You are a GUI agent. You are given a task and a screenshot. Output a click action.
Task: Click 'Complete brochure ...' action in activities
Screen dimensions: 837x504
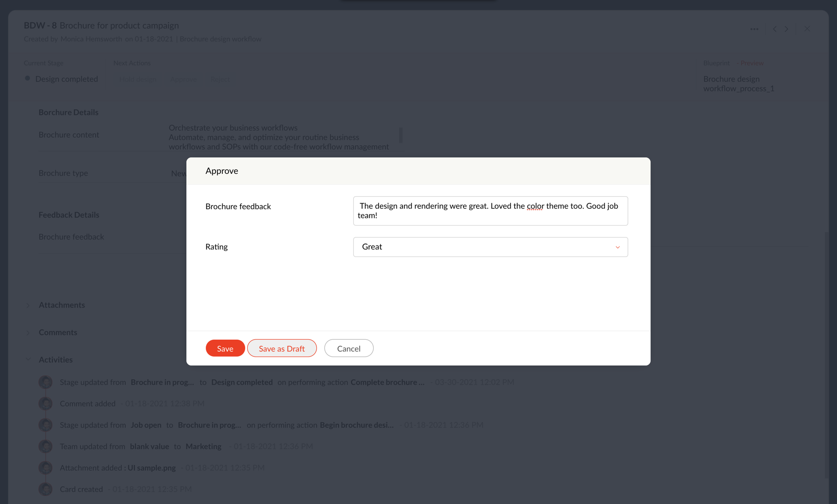388,382
